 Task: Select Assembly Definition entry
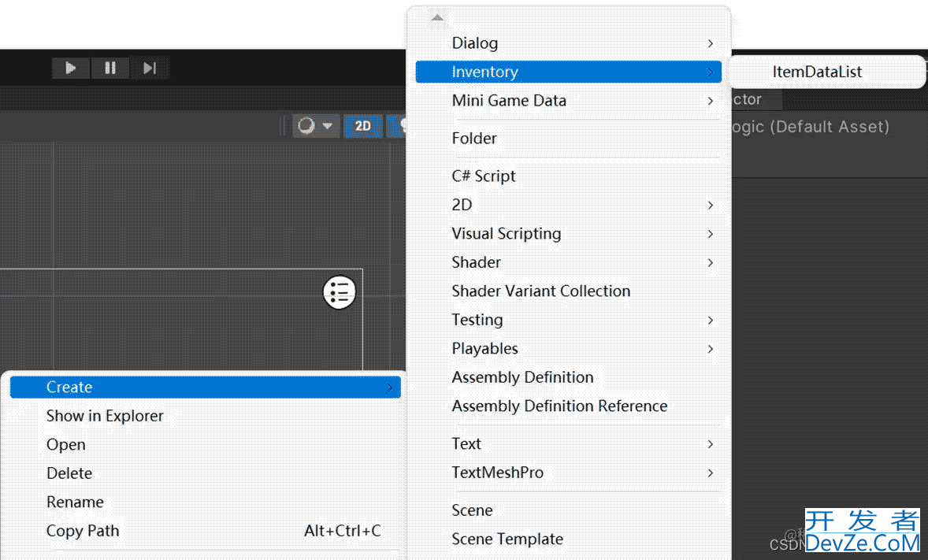coord(568,378)
